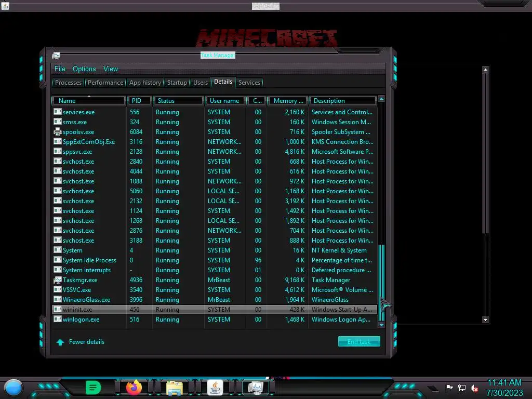Sort by the Name column header

pyautogui.click(x=88, y=101)
